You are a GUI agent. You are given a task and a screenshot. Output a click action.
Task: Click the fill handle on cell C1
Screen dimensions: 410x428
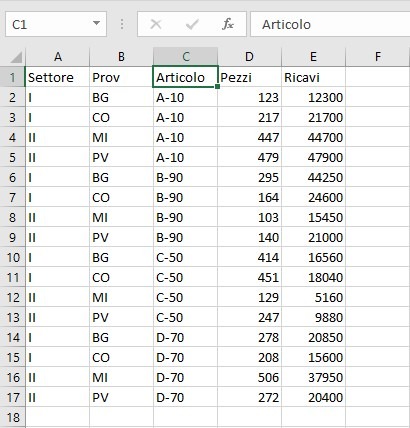217,87
